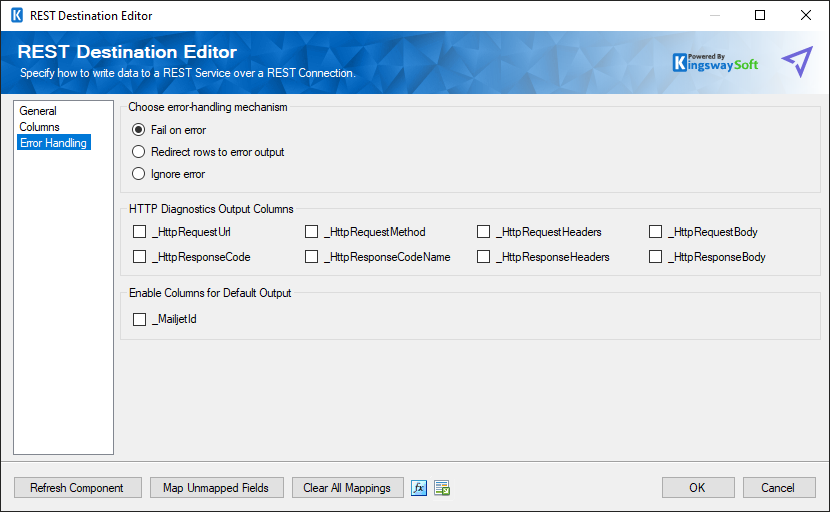The width and height of the screenshot is (830, 512).
Task: Click the purple paper plane Mailjet icon
Action: (x=797, y=61)
